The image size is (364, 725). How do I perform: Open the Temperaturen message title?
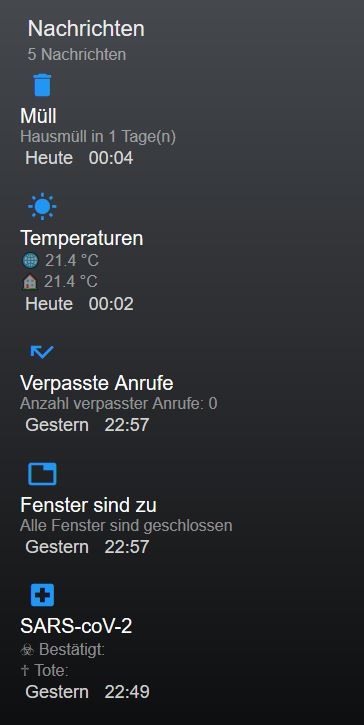pyautogui.click(x=82, y=239)
